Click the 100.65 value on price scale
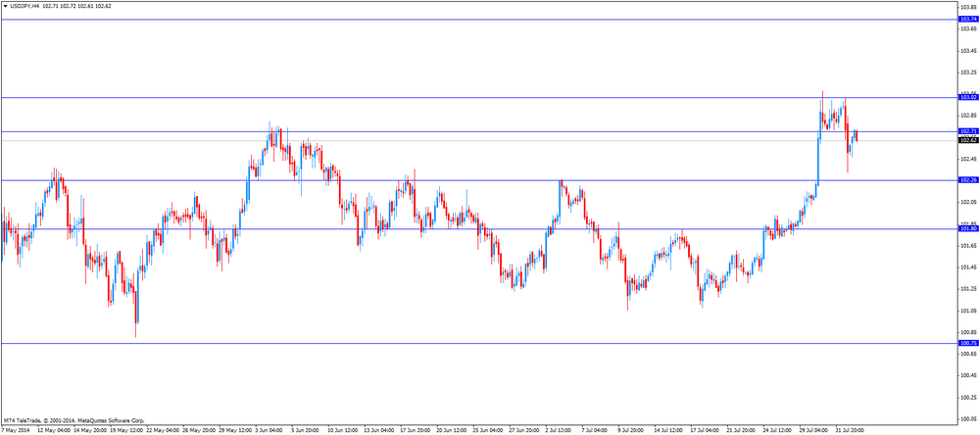 coord(968,354)
